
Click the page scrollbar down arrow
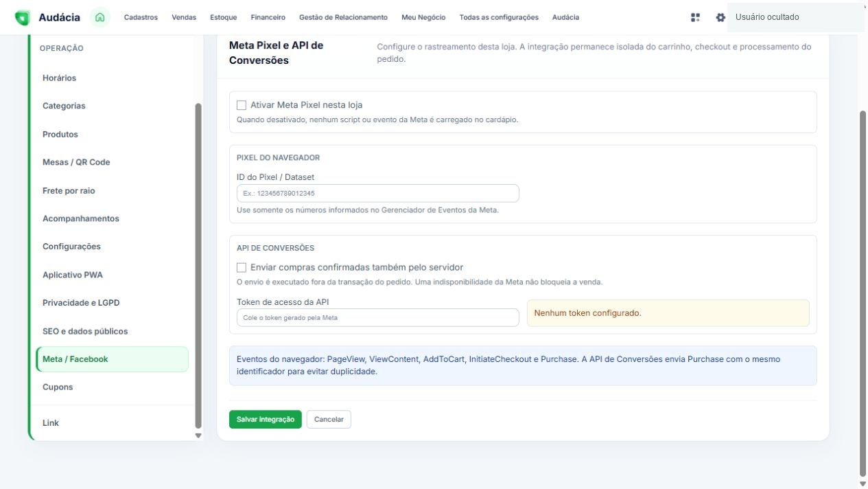pyautogui.click(x=863, y=484)
